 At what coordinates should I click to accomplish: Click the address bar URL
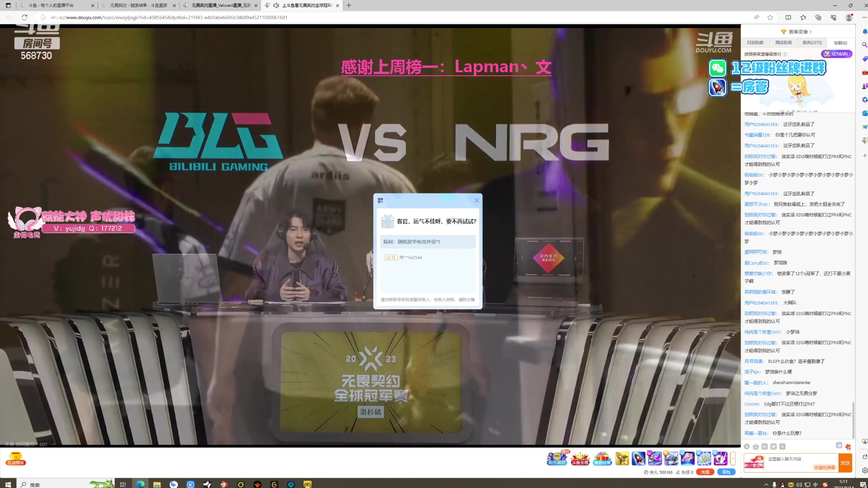(x=169, y=17)
